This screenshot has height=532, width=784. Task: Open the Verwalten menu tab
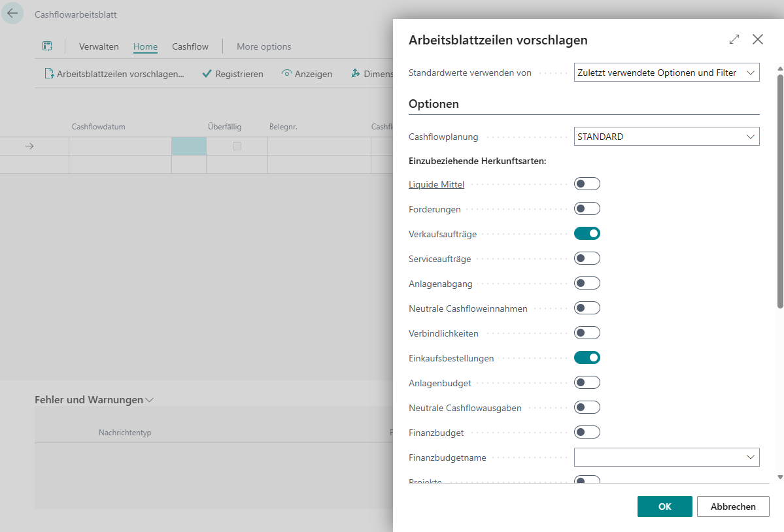tap(99, 46)
